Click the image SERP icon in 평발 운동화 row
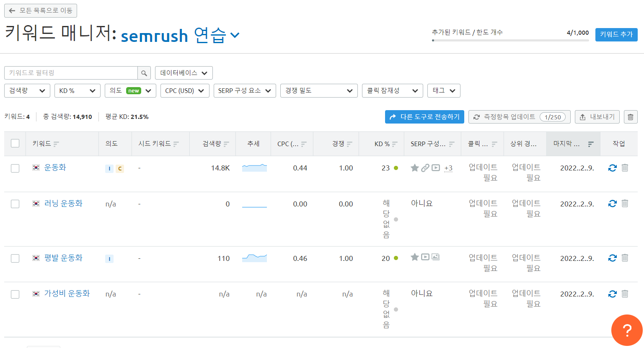Screen dimensions: 644x348 [x=436, y=257]
